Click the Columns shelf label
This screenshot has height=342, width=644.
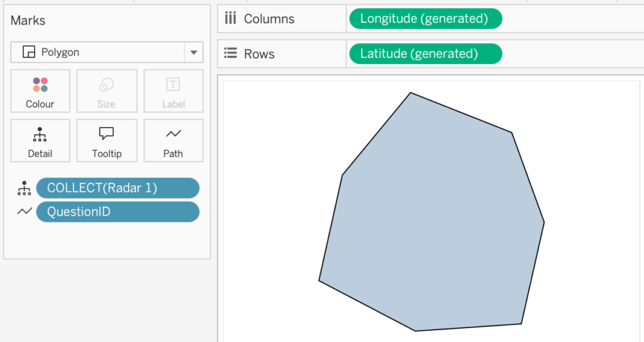point(269,19)
